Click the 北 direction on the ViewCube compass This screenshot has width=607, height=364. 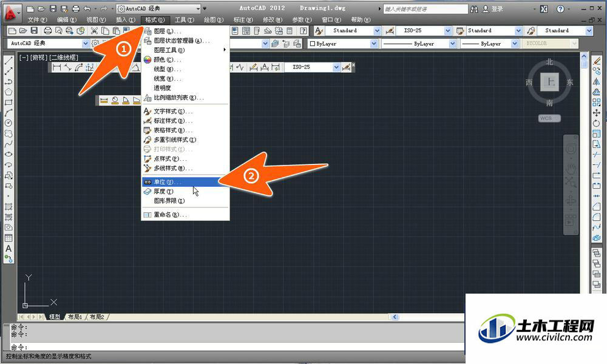coord(550,62)
